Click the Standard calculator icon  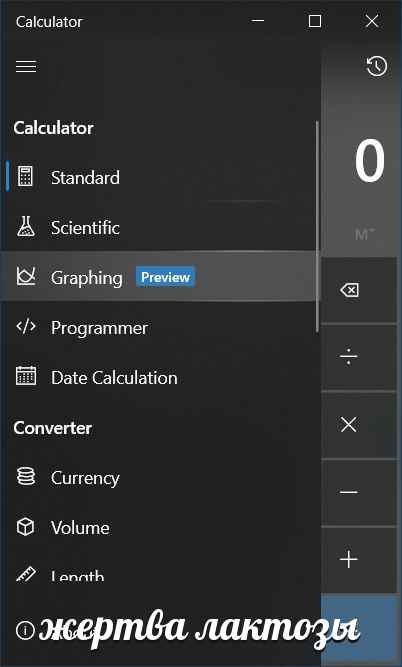pyautogui.click(x=25, y=177)
